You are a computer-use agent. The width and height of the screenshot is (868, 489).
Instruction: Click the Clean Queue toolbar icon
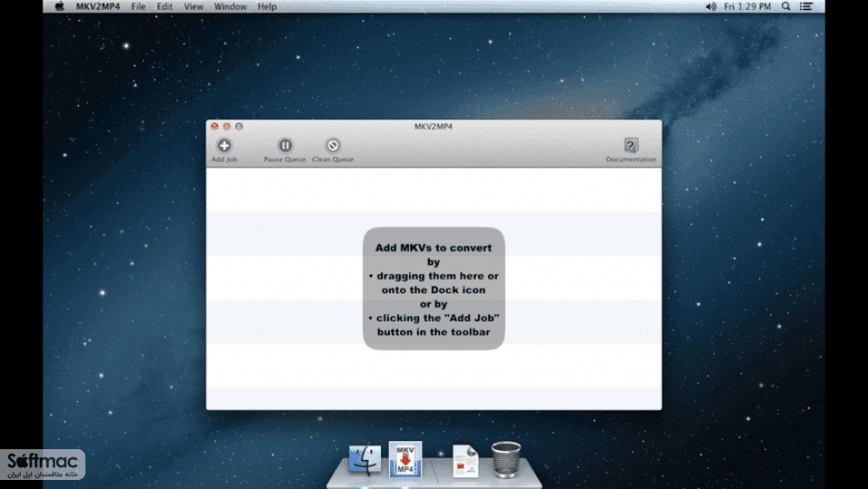(333, 146)
